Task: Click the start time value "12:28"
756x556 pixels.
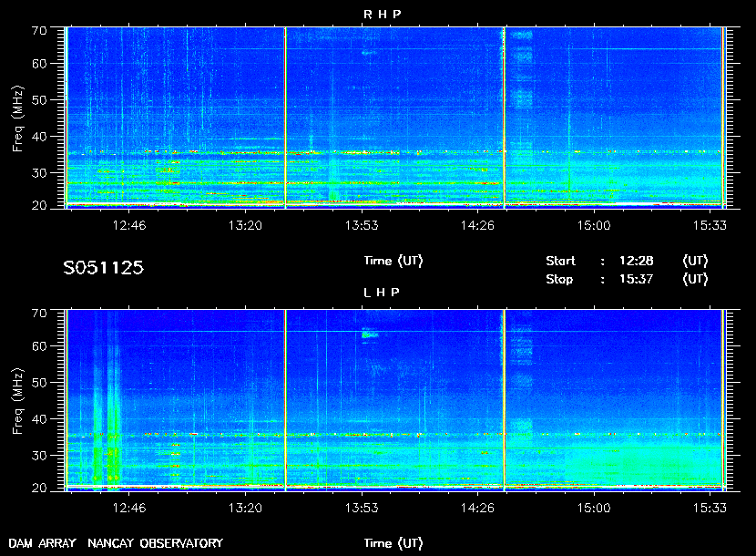Action: click(x=636, y=261)
